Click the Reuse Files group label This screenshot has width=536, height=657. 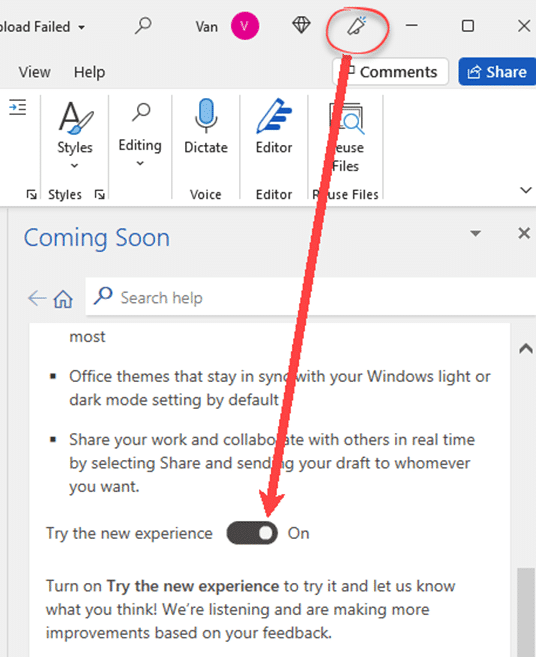(345, 194)
